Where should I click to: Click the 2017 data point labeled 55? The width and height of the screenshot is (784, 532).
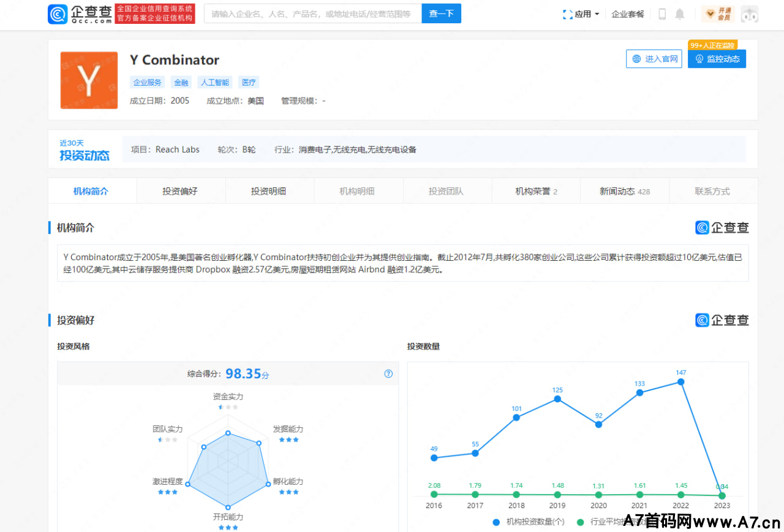[475, 453]
